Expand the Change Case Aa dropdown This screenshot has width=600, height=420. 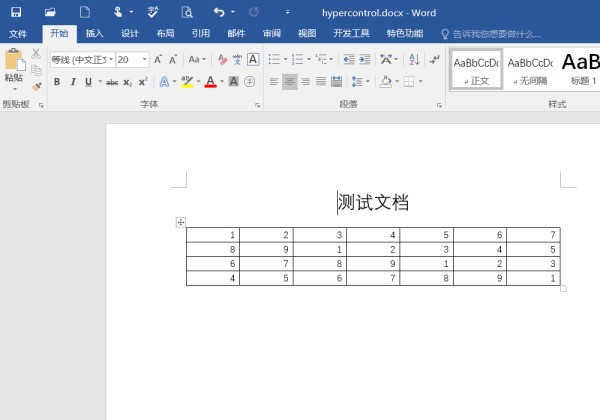coord(198,59)
